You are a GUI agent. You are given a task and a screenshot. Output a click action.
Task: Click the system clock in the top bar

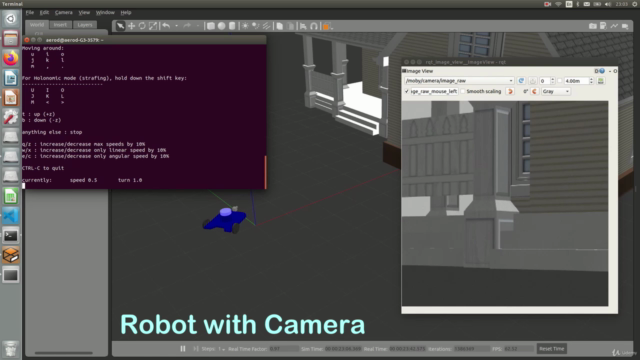(x=622, y=4)
